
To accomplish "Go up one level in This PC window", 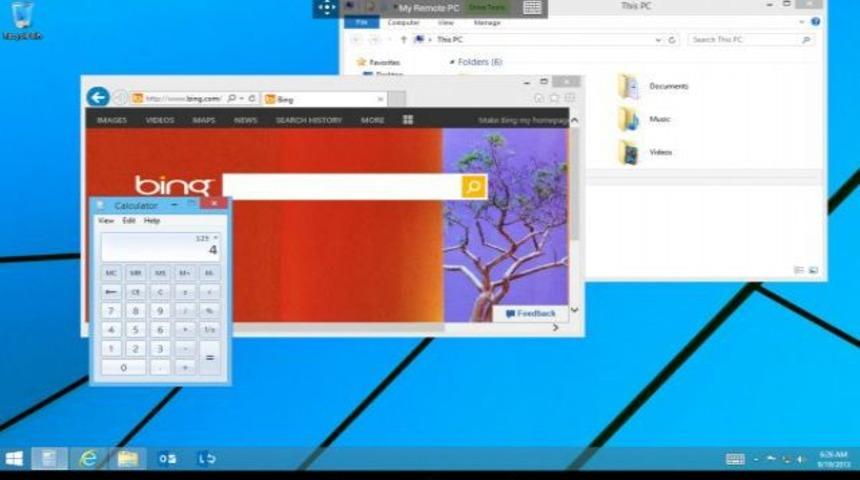I will tap(404, 39).
